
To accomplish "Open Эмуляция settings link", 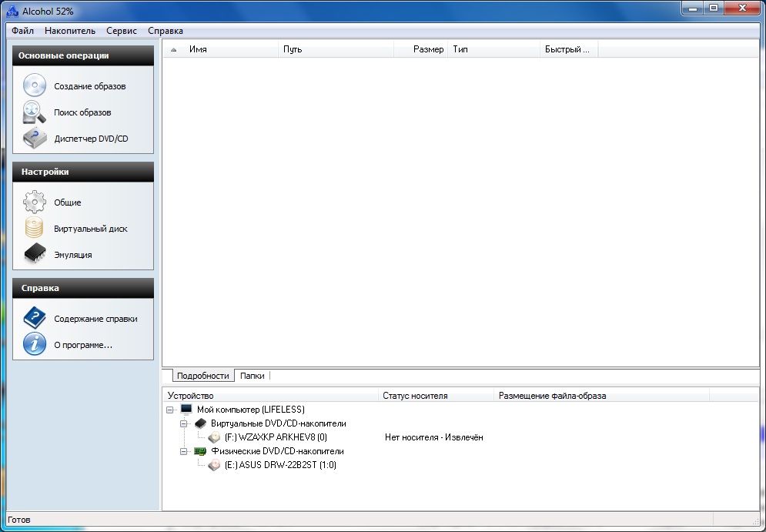I will (x=73, y=255).
